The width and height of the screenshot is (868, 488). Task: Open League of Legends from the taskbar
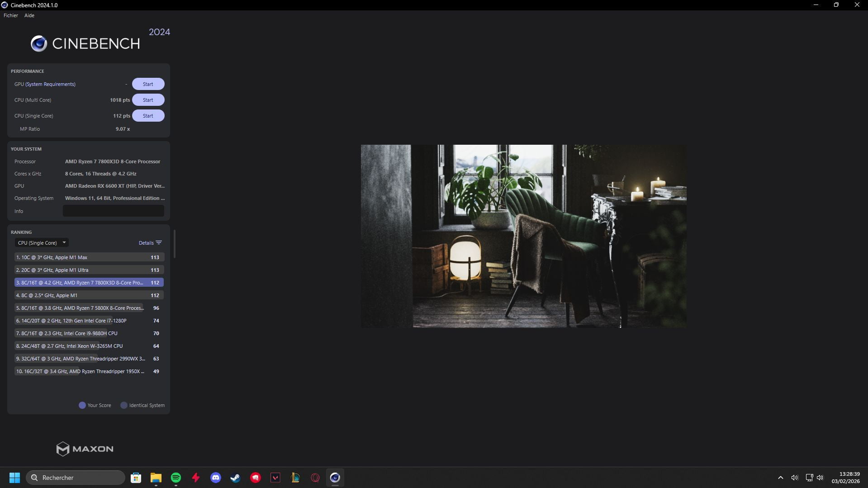(x=295, y=478)
